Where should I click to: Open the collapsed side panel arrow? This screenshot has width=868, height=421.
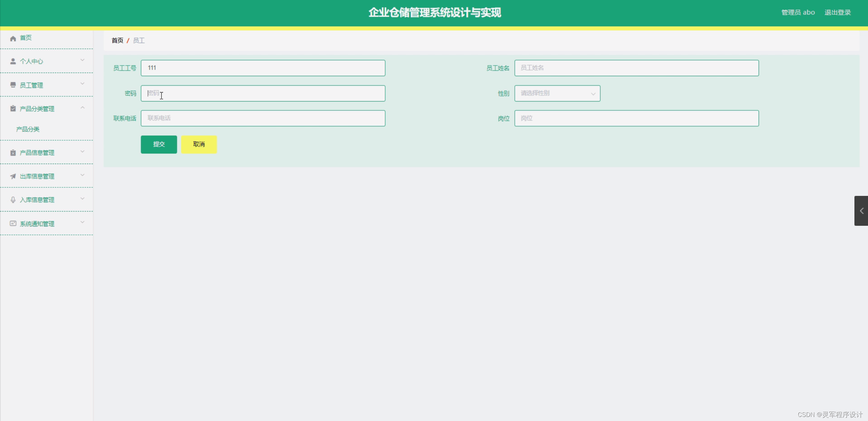point(861,211)
